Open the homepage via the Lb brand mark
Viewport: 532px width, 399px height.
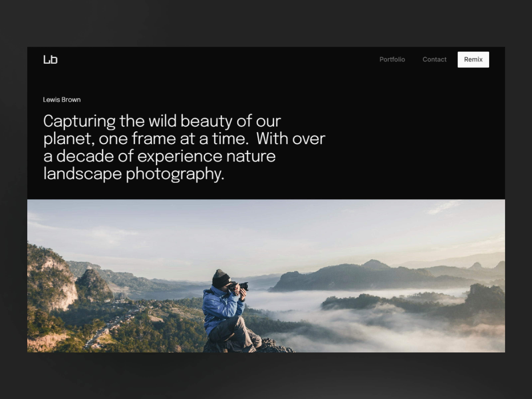(51, 59)
